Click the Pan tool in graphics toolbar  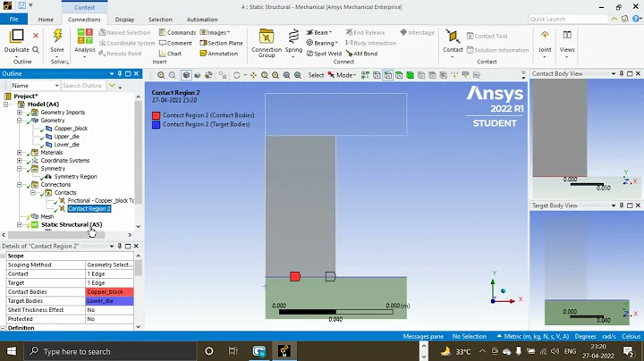pos(253,75)
